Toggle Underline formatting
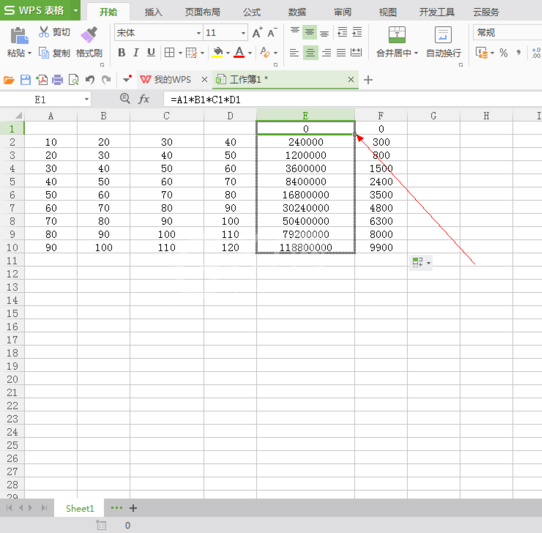The image size is (542, 533). (x=151, y=53)
